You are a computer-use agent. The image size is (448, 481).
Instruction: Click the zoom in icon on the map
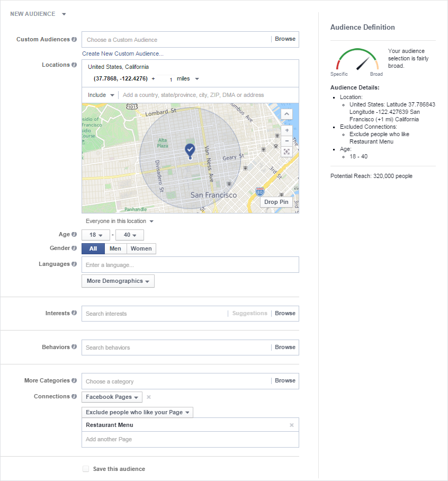tap(286, 130)
